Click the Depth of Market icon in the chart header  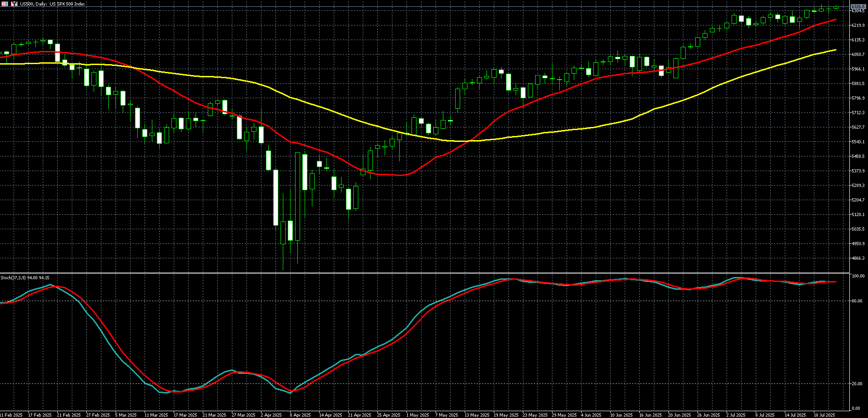5,4
